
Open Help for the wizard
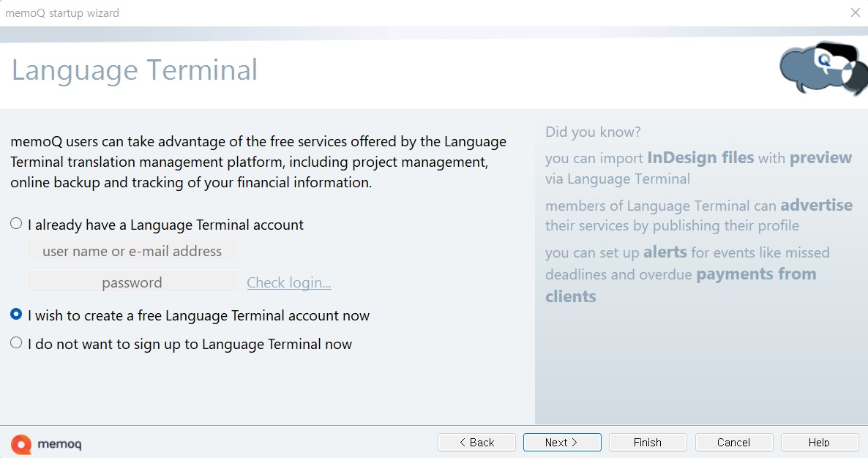[819, 442]
